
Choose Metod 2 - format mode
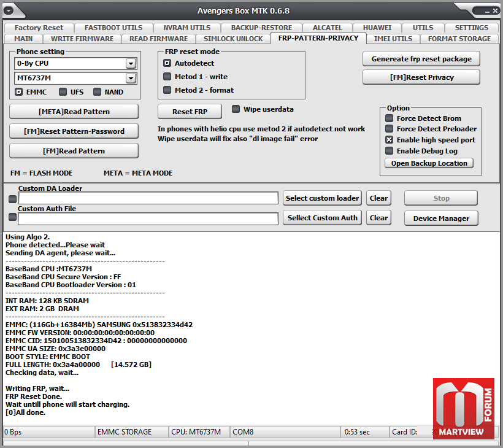(x=167, y=90)
